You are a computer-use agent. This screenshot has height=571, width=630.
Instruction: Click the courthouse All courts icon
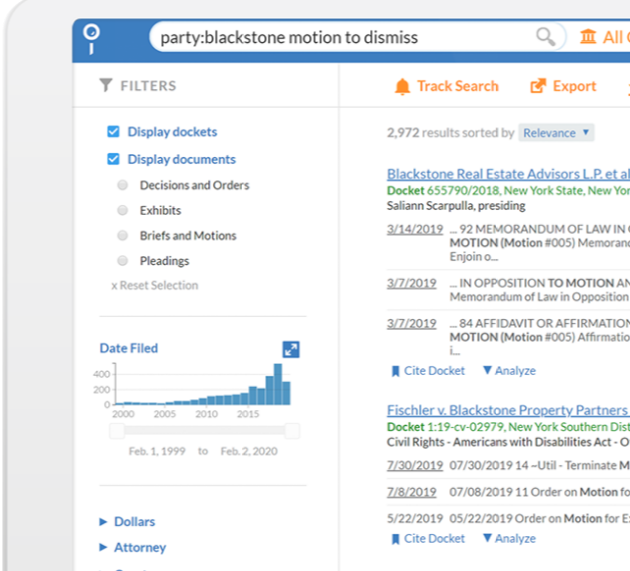[587, 37]
